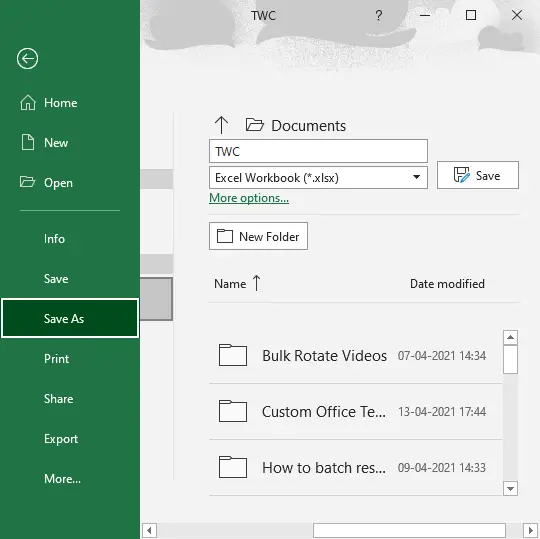Click the date 13-04-2021 17:44
This screenshot has width=540, height=539.
tap(442, 412)
